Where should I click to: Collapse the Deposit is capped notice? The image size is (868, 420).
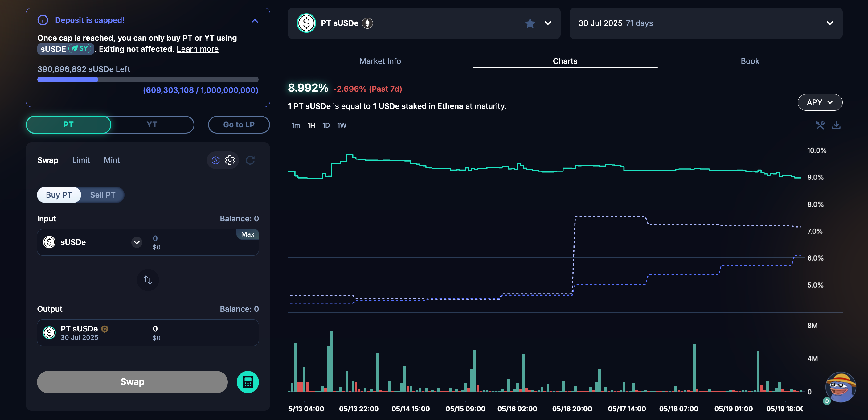pyautogui.click(x=255, y=21)
